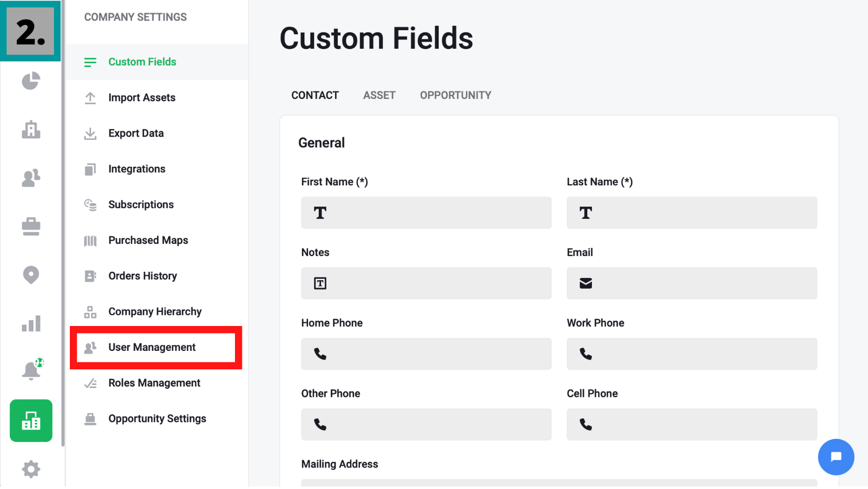Select the CONTACT tab
This screenshot has height=489, width=868.
315,95
